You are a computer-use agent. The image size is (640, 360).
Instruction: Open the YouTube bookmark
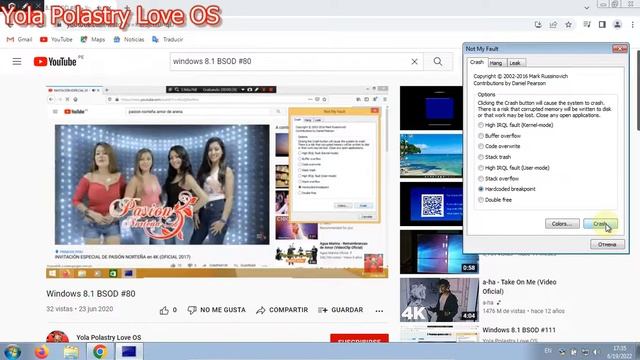[56, 40]
